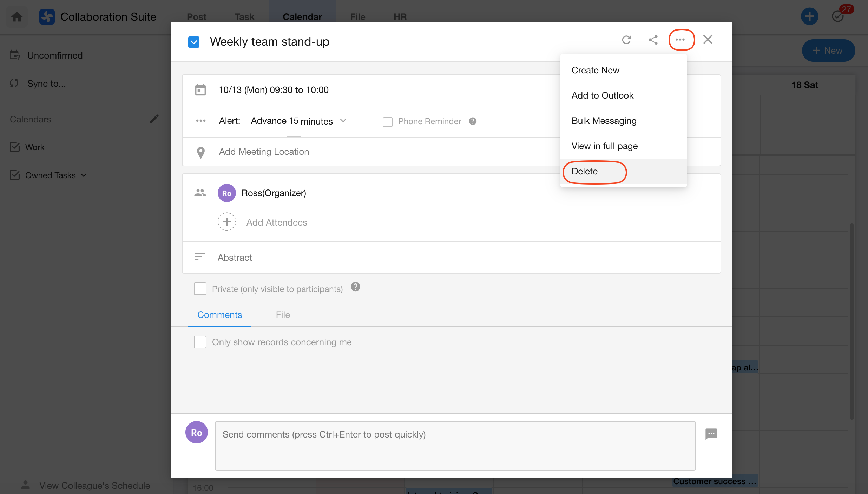The width and height of the screenshot is (868, 494).
Task: Expand the Owned Tasks chevron
Action: coord(84,175)
